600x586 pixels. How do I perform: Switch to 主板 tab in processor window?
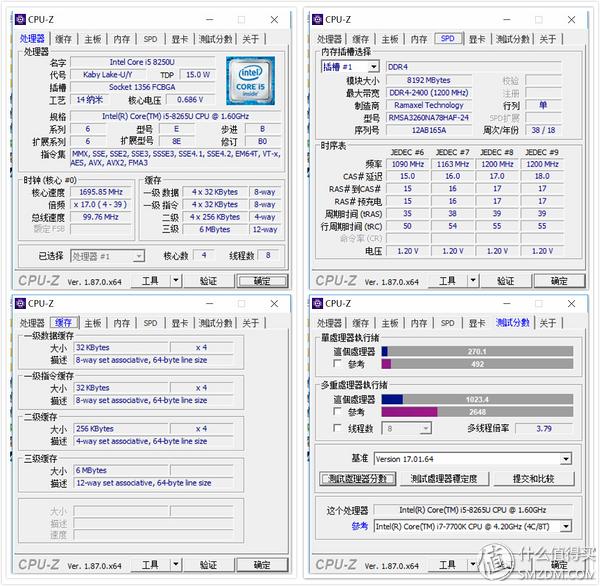[x=93, y=39]
